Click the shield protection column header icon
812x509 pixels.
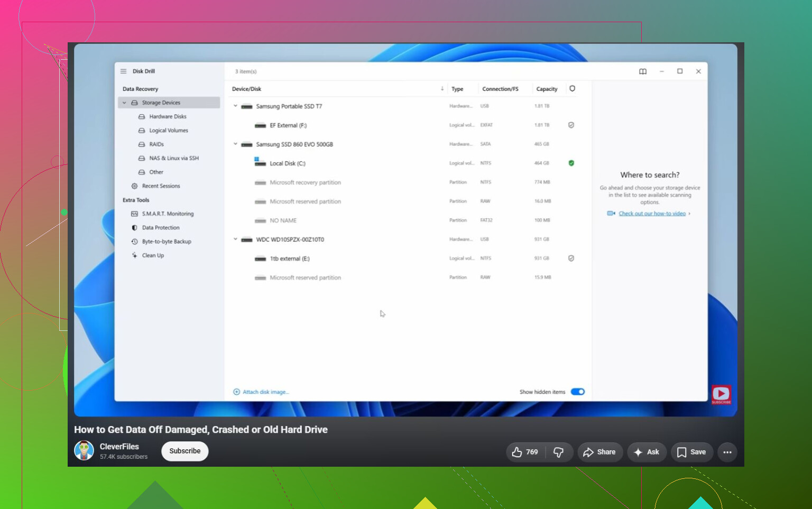click(x=572, y=89)
